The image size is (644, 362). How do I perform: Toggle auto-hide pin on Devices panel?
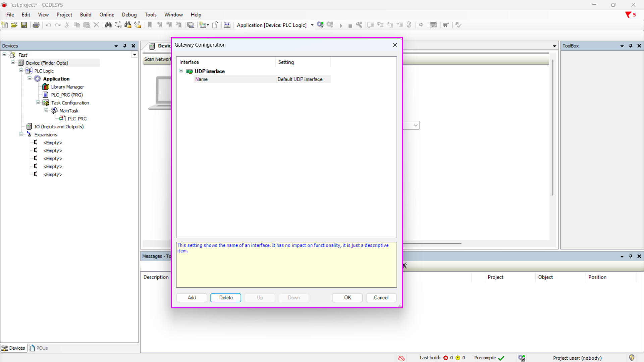tap(125, 46)
